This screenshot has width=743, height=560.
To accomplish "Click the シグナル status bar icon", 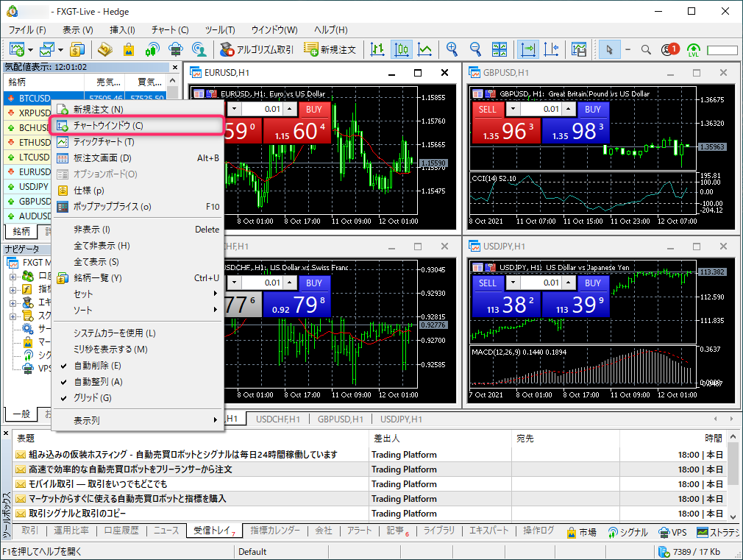I will point(628,533).
